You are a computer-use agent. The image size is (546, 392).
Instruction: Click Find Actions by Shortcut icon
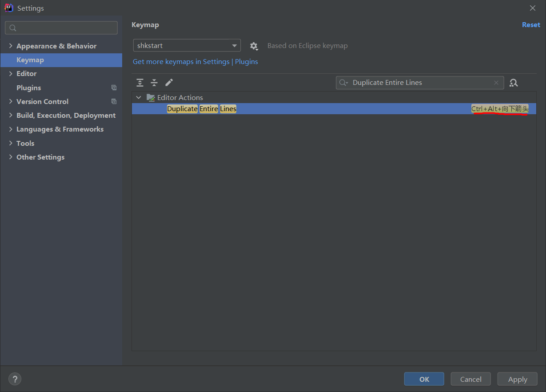pos(514,83)
